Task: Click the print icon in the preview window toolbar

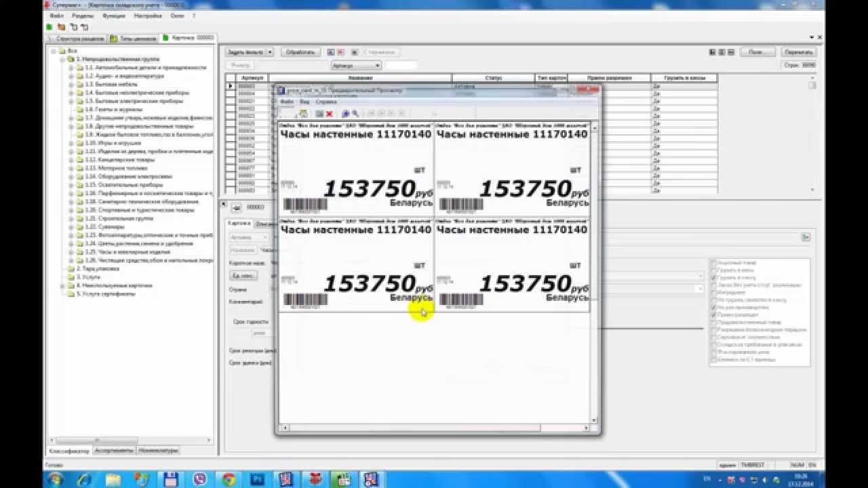Action: tap(303, 114)
